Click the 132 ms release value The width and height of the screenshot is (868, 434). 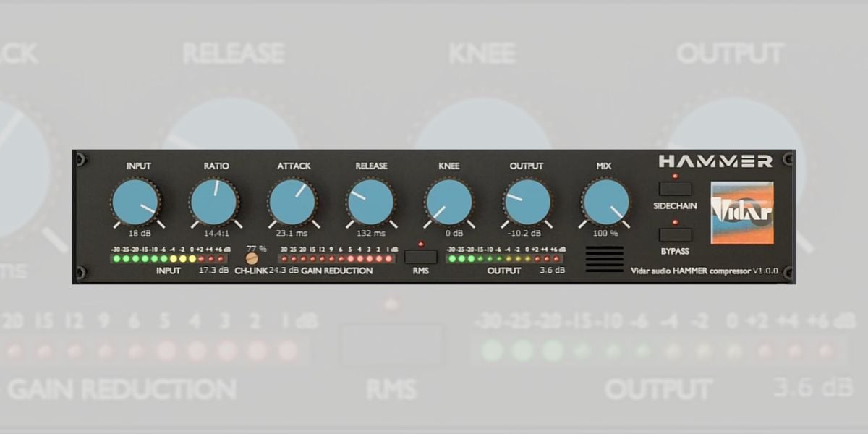tap(370, 234)
